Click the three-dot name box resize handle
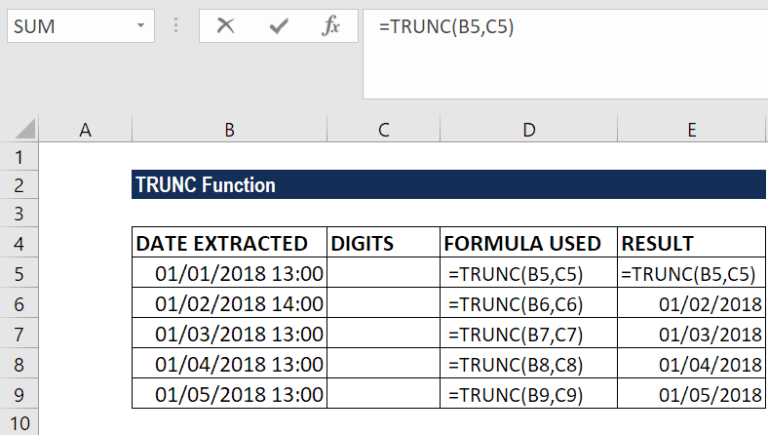This screenshot has height=435, width=768. pyautogui.click(x=177, y=26)
